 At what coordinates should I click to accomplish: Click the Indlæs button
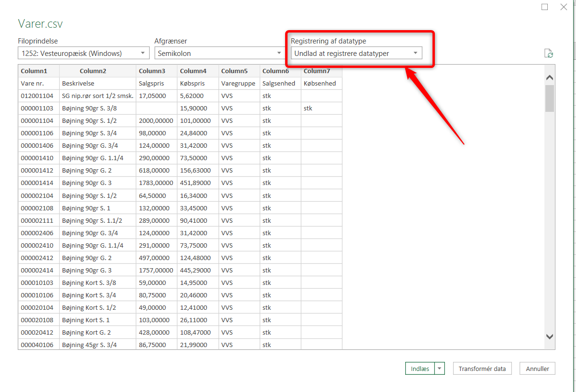point(420,368)
